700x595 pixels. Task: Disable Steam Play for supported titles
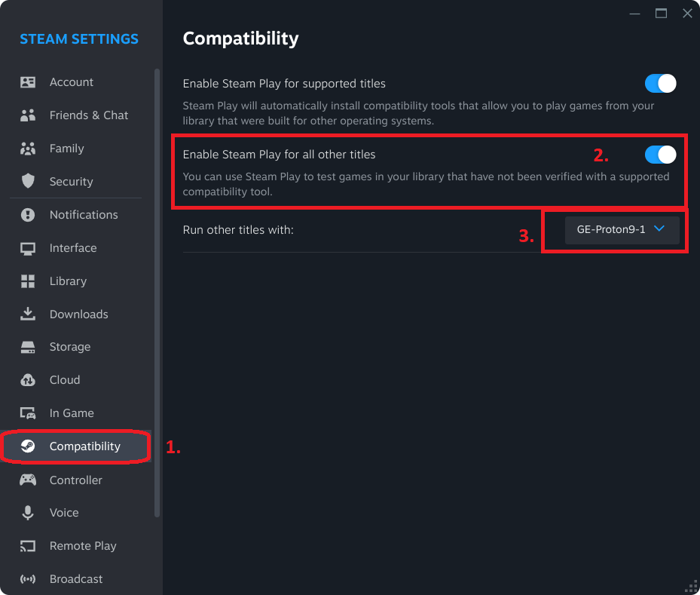coord(660,84)
